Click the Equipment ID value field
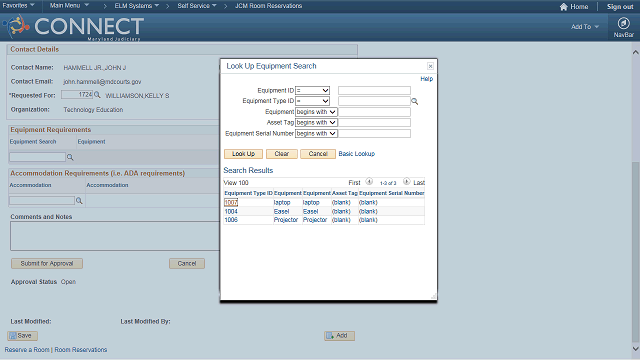Viewport: 640px width, 360px height. tap(374, 90)
